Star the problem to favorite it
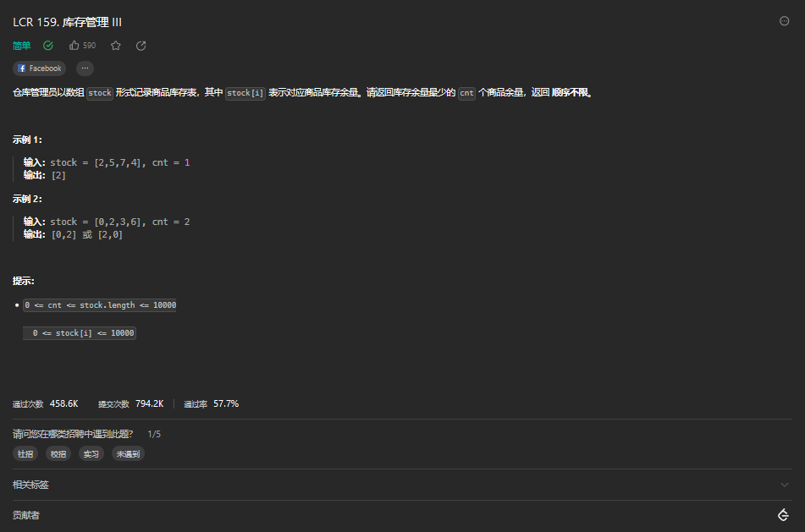Viewport: 805px width, 532px height. [116, 45]
